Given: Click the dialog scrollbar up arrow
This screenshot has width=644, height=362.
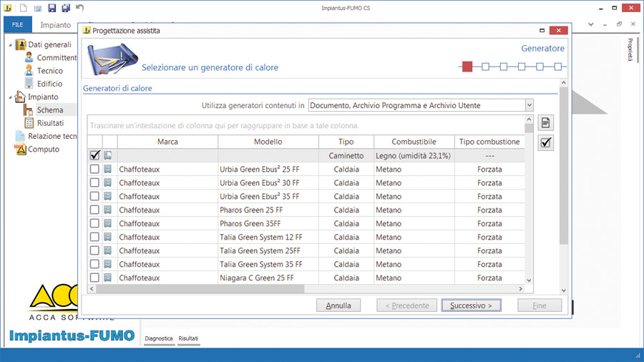Looking at the screenshot, I should pos(564,82).
